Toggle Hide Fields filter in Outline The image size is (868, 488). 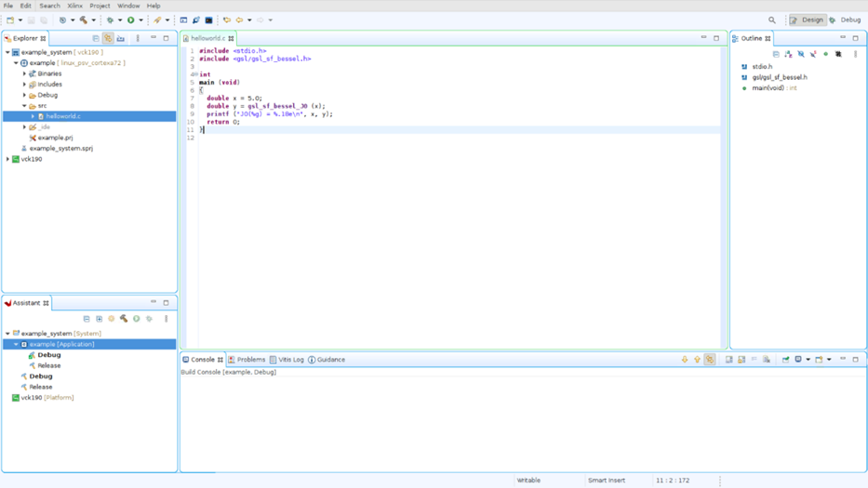pyautogui.click(x=801, y=54)
